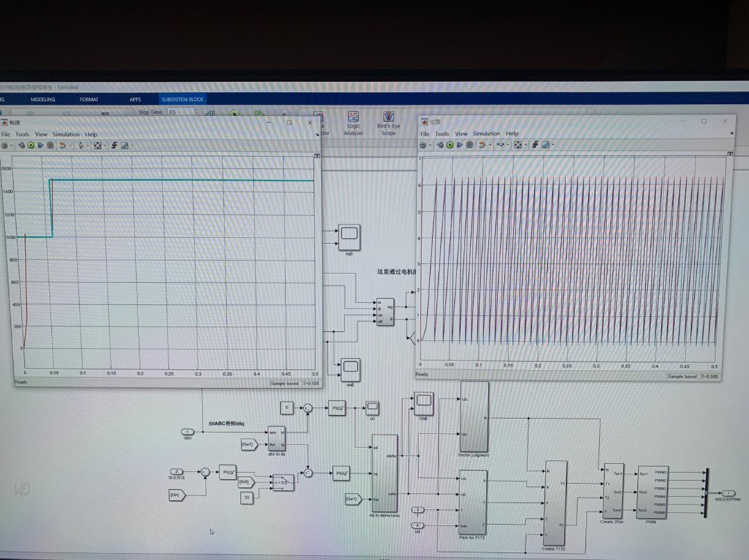Open Simulation menu in right scope window
This screenshot has height=560, width=749.
(486, 134)
